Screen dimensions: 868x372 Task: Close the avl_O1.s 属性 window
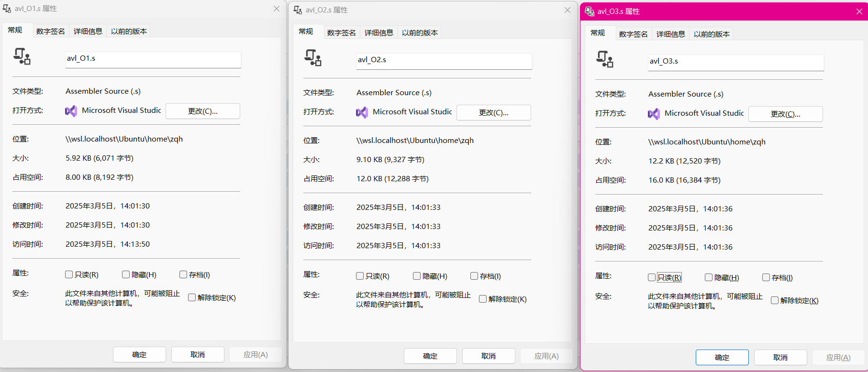277,9
